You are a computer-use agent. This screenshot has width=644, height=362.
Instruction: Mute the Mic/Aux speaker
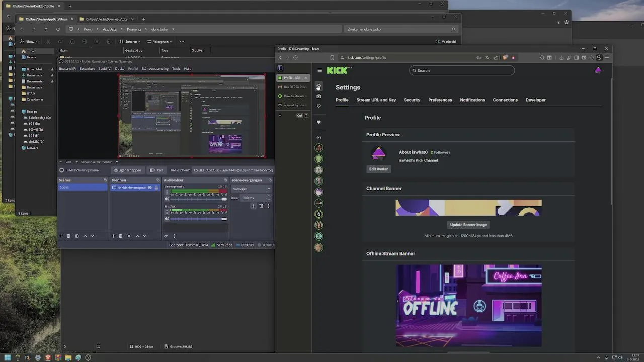pos(167,219)
